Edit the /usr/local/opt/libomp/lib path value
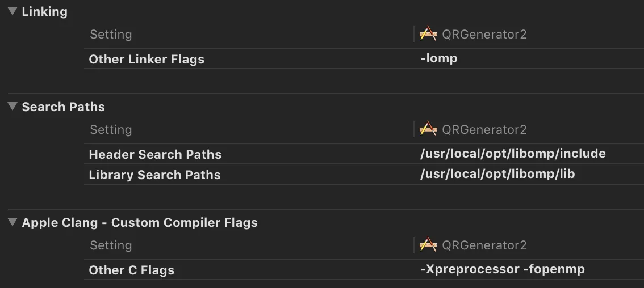Image resolution: width=644 pixels, height=288 pixels. point(497,174)
